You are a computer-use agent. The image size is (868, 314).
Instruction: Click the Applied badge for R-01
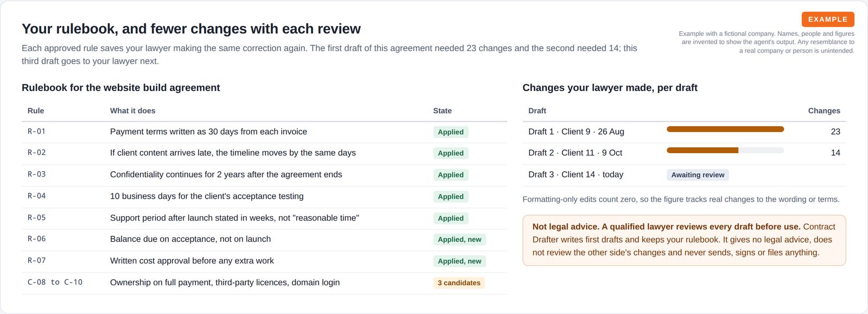[451, 132]
